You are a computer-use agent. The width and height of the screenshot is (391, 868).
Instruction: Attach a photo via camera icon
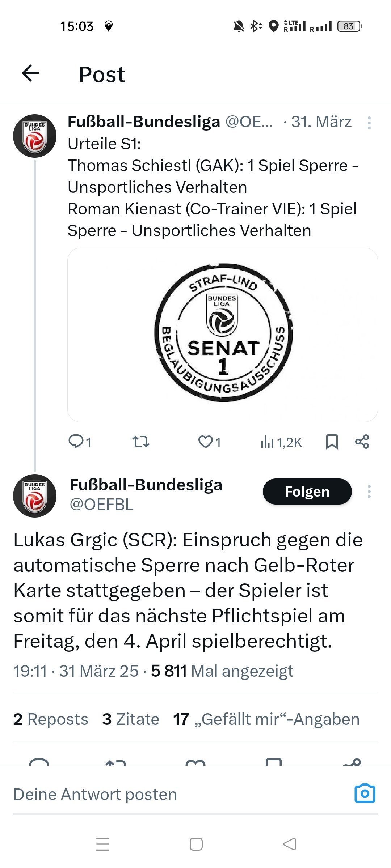click(365, 793)
